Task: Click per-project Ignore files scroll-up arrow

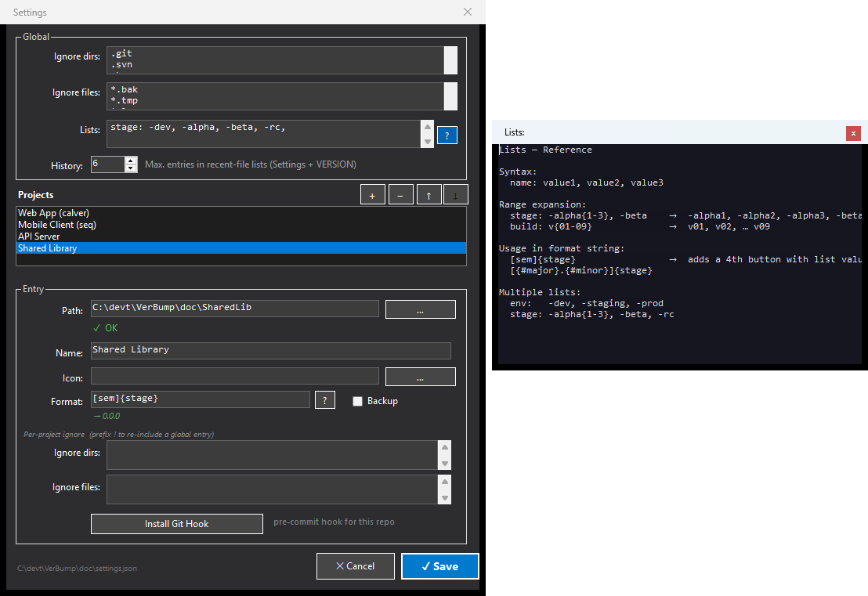Action: [444, 482]
